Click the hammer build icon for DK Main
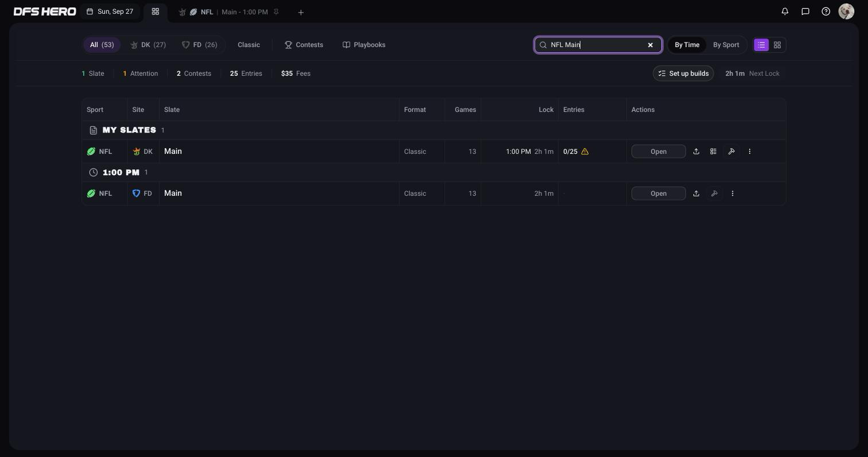Image resolution: width=868 pixels, height=457 pixels. pos(731,152)
